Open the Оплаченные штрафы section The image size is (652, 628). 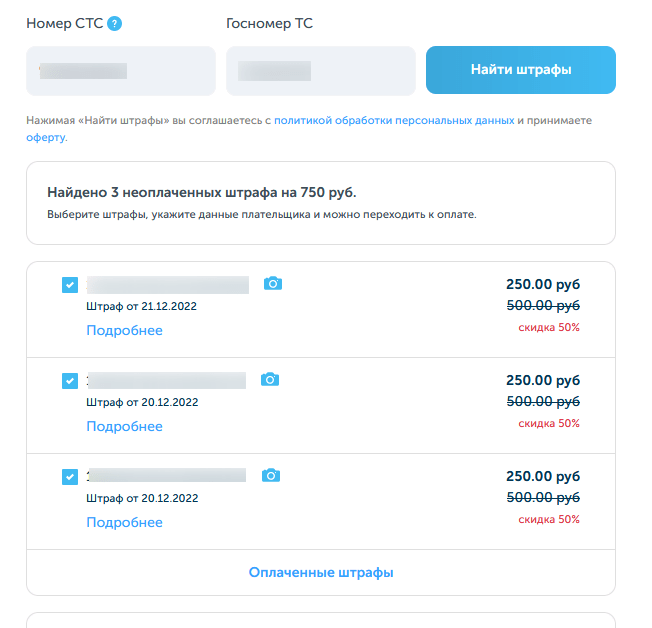pos(320,572)
